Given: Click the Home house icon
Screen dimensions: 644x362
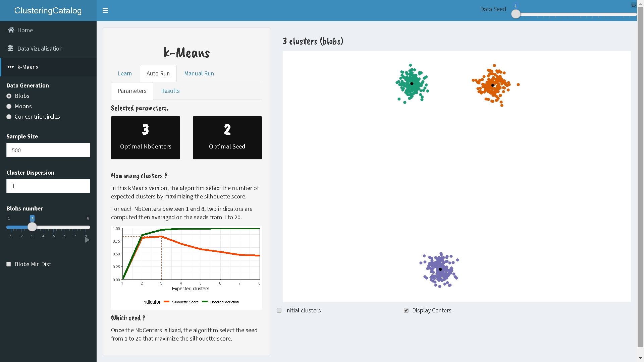Looking at the screenshot, I should pyautogui.click(x=11, y=30).
